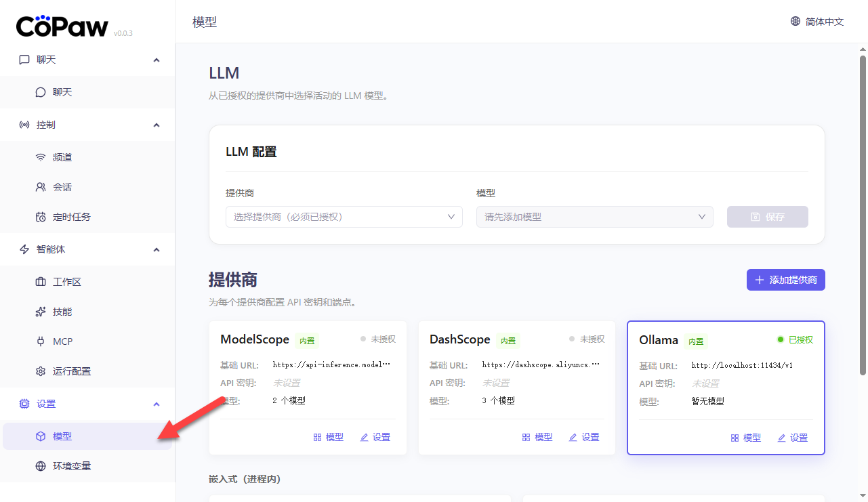The image size is (868, 502).
Task: Click the http://localhost:11434/v1 base URL
Action: click(x=742, y=365)
